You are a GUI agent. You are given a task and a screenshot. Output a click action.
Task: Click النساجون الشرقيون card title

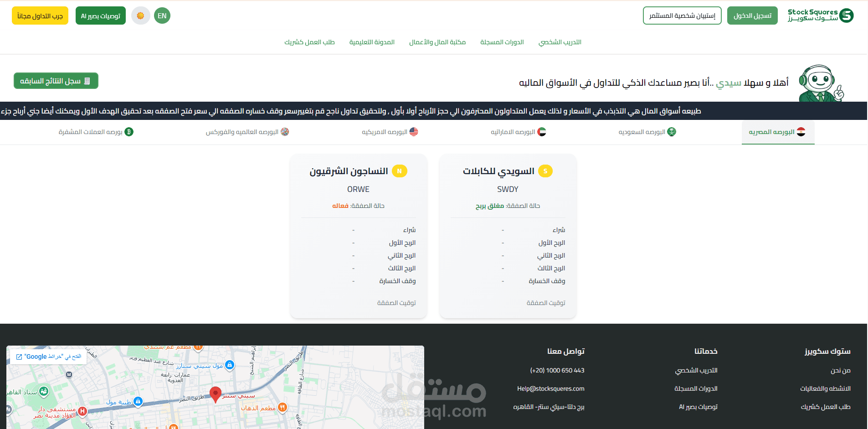pyautogui.click(x=349, y=171)
